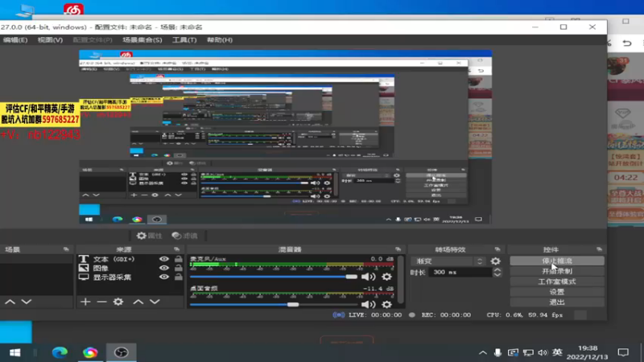644x362 pixels.
Task: Hide the 显示器采集 source with its eye icon
Action: click(164, 277)
